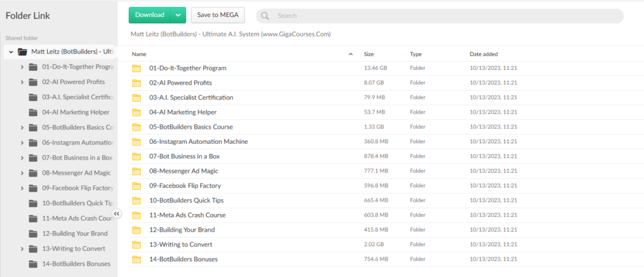Click the search magnifier icon
Image resolution: width=644 pixels, height=277 pixels.
click(x=265, y=16)
